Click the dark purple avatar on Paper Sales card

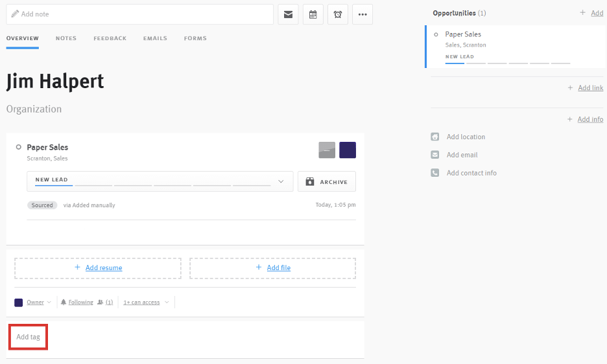click(x=348, y=150)
